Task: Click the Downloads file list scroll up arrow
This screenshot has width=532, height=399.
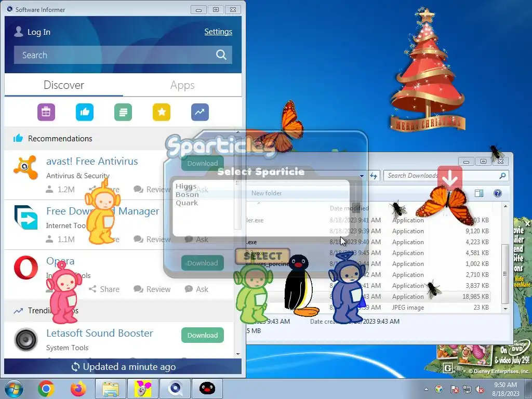Action: tap(506, 206)
